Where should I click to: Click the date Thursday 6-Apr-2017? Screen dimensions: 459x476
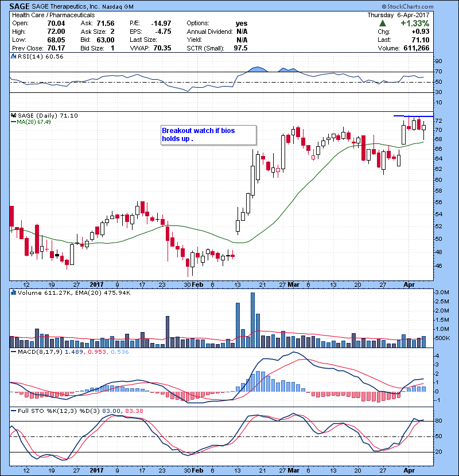tap(398, 15)
